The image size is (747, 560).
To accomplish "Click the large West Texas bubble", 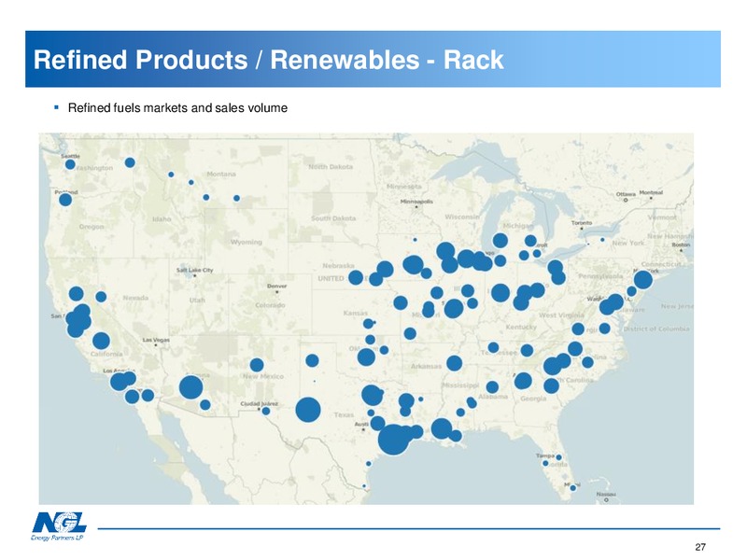I will [x=308, y=410].
